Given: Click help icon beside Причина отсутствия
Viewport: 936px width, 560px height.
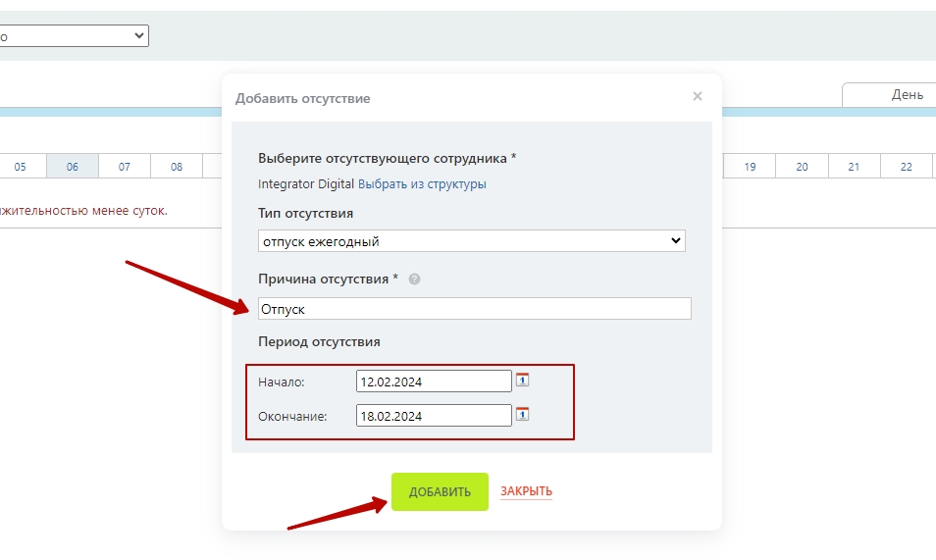Looking at the screenshot, I should [414, 279].
